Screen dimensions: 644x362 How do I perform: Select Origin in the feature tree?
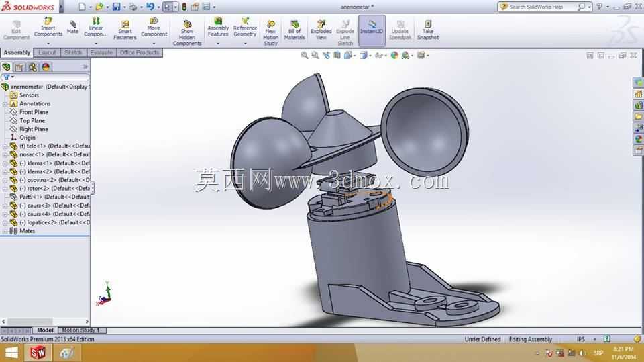click(27, 138)
